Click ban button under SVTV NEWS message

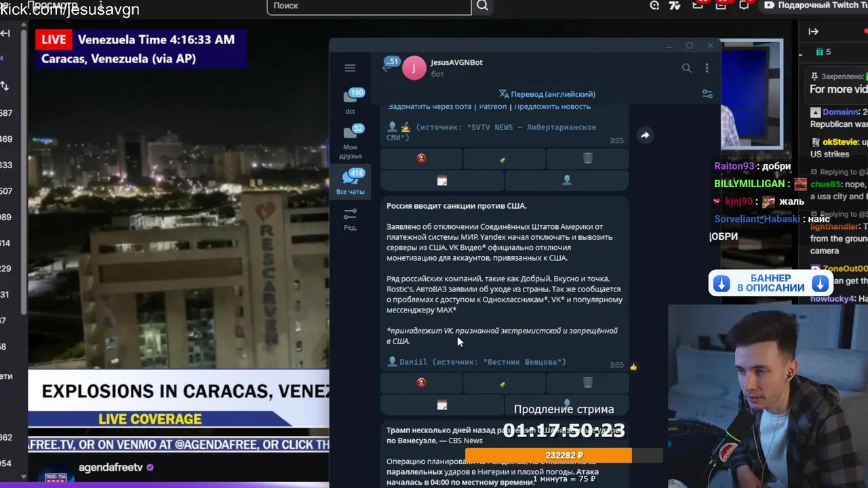point(421,159)
